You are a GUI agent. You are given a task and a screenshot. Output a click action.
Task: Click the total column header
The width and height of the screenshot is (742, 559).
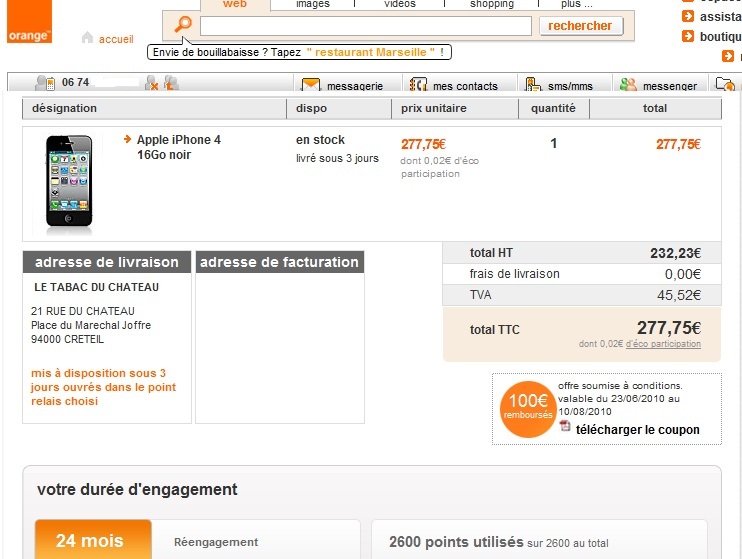(x=655, y=108)
